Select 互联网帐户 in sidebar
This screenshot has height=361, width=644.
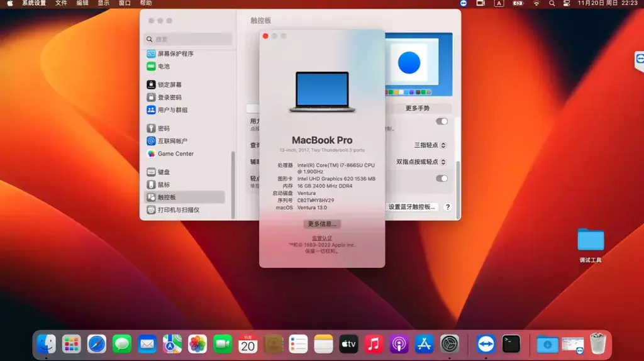(x=185, y=141)
